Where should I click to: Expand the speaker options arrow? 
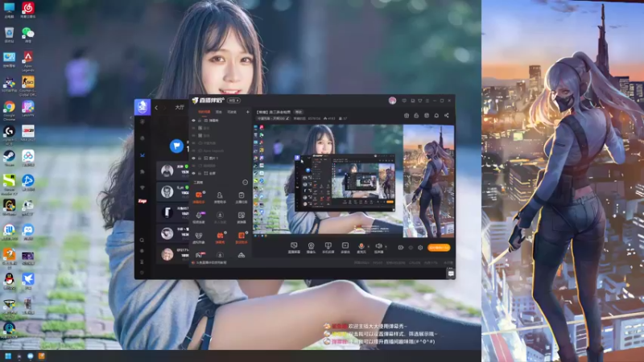click(x=386, y=247)
